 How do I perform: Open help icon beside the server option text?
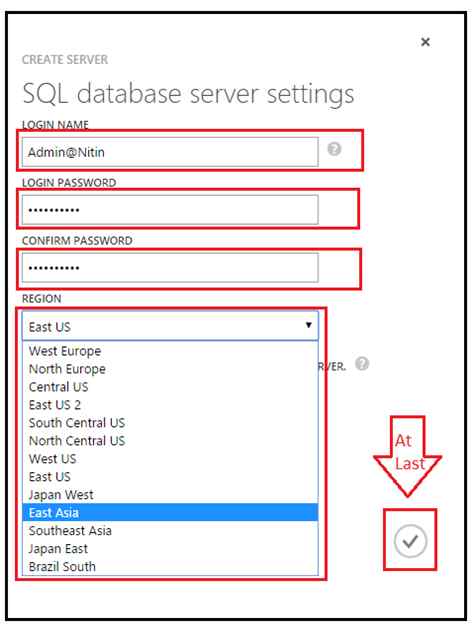362,364
